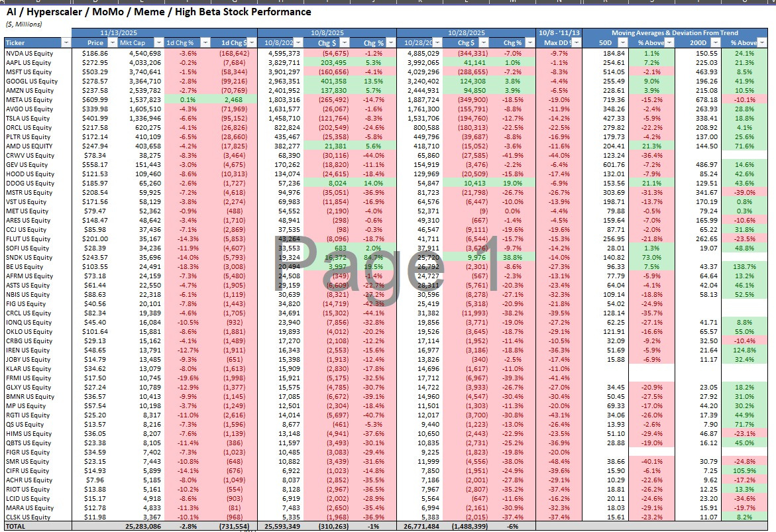Select the OKLO US Equity cell
Viewport: 776px width, 532px height.
pos(38,331)
